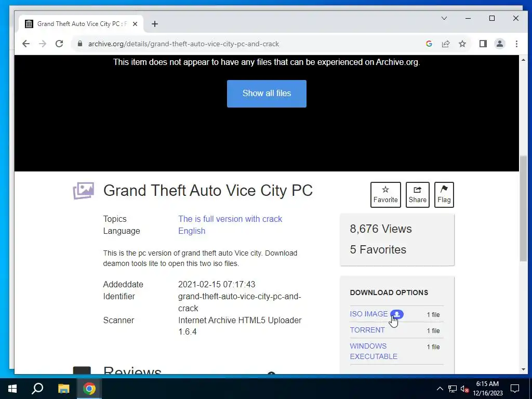Show hidden system tray icons
Viewport: 532px width, 399px height.
pos(440,389)
